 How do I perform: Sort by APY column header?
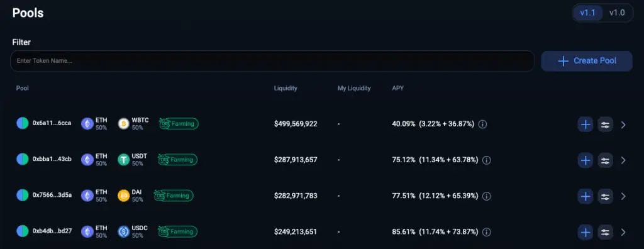tap(397, 88)
